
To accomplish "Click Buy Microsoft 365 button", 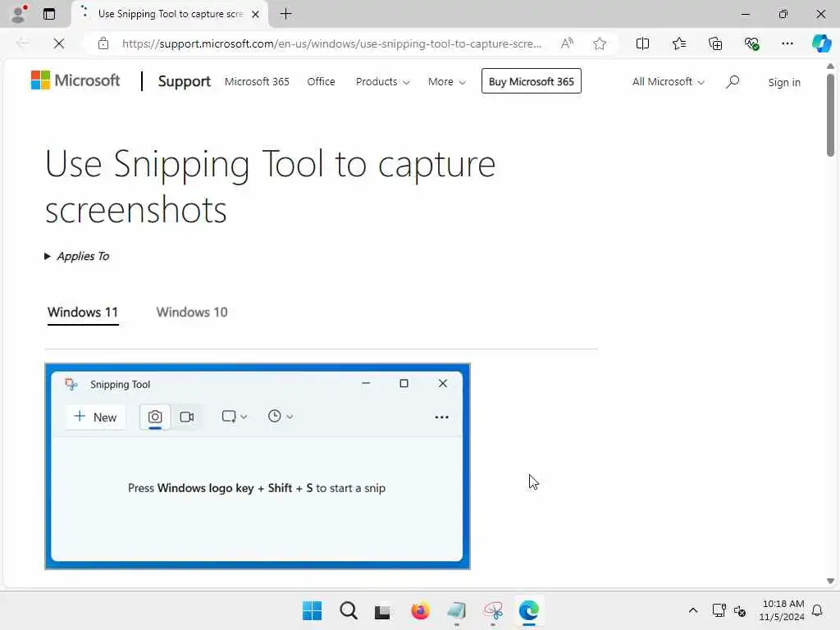I will click(x=532, y=81).
